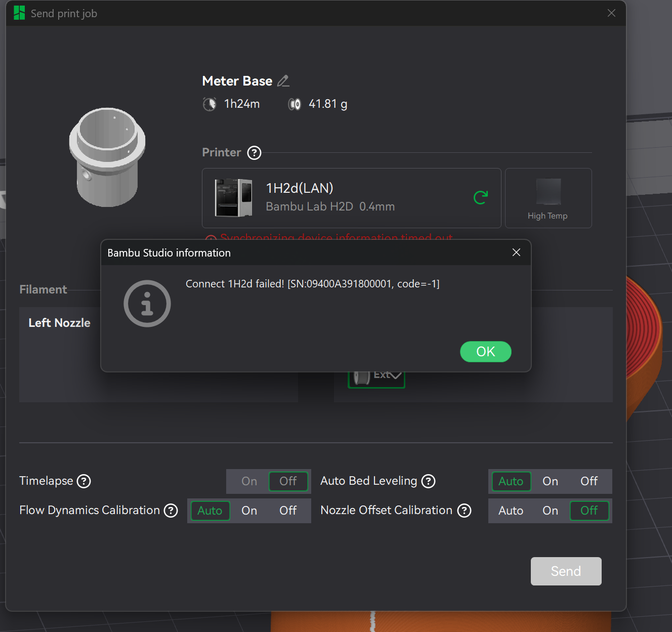Screen dimensions: 672x632
Task: Open the Nozzle Offset Calibration help icon
Action: (x=464, y=511)
